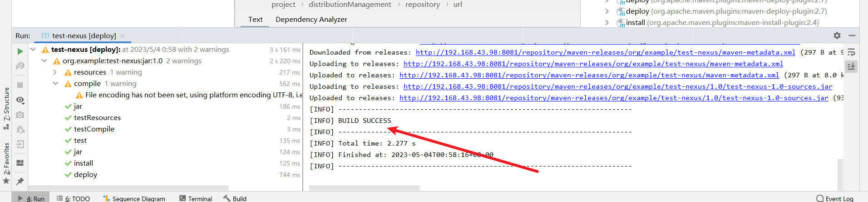The height and width of the screenshot is (202, 868).
Task: Toggle soft-wrap for console output
Action: 851,52
